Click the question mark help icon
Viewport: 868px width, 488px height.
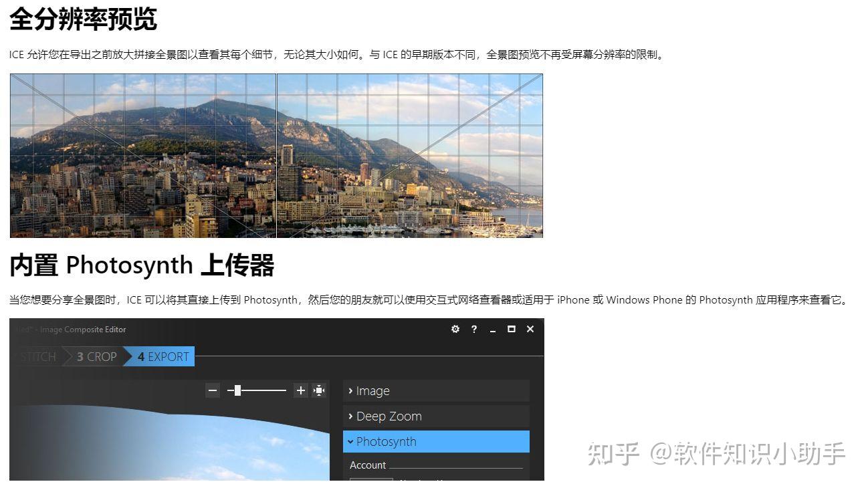point(474,329)
